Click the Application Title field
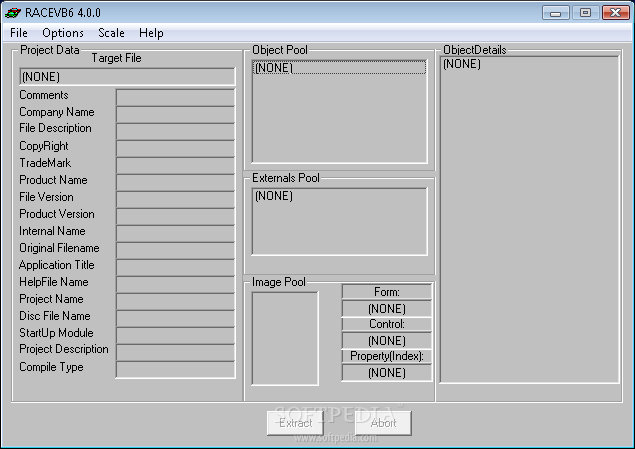635x449 pixels. click(x=175, y=268)
